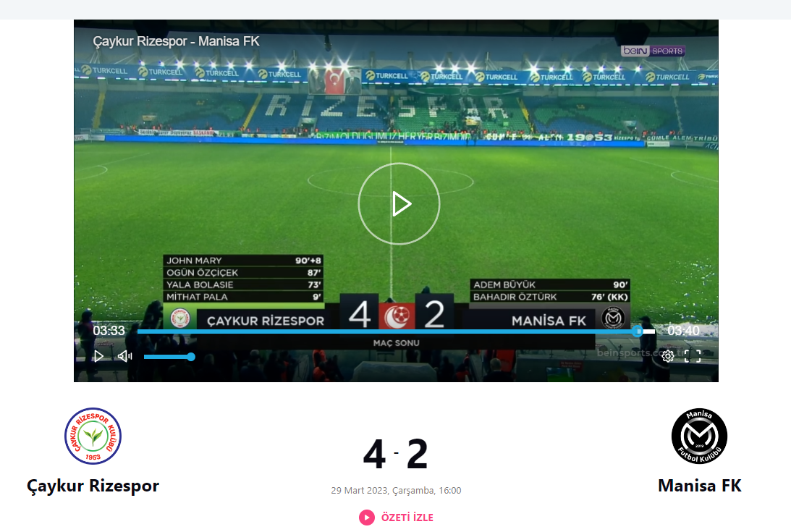Click the pink play icon beside ÖZETİ İZLE
The image size is (791, 532).
click(367, 518)
